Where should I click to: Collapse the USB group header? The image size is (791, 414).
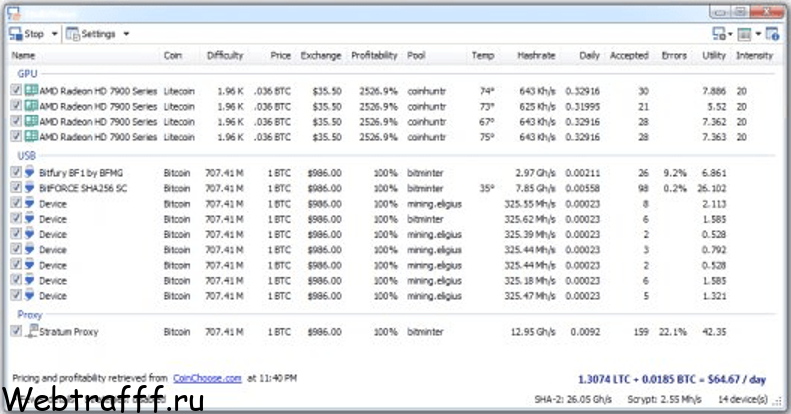[x=26, y=155]
